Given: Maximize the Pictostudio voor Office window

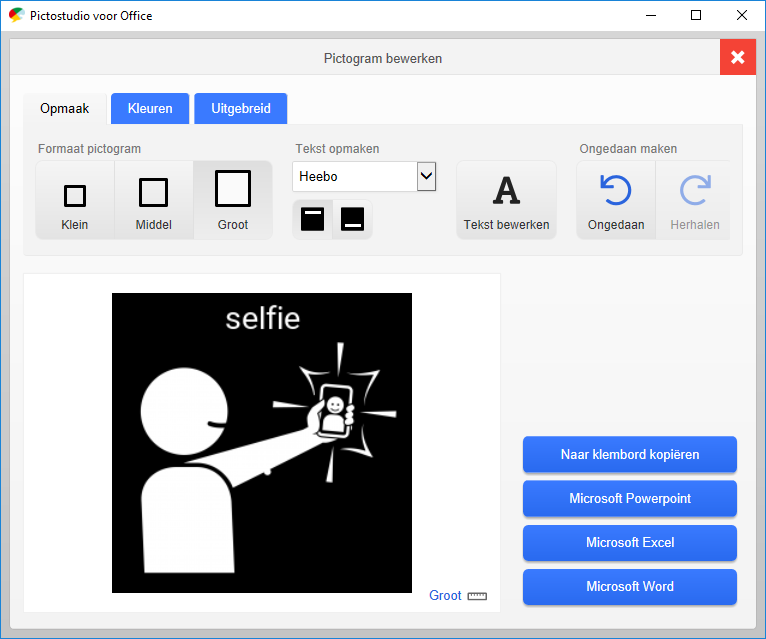Looking at the screenshot, I should [696, 15].
